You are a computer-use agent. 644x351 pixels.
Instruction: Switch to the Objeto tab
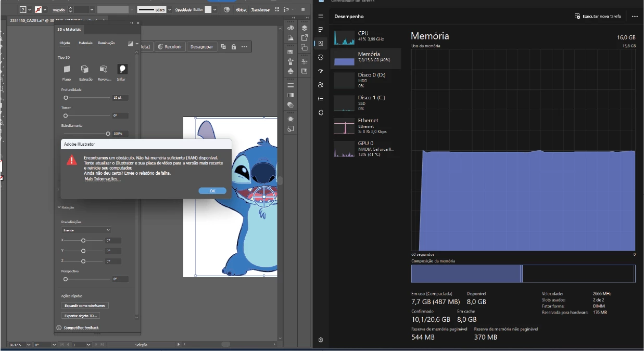coord(65,43)
